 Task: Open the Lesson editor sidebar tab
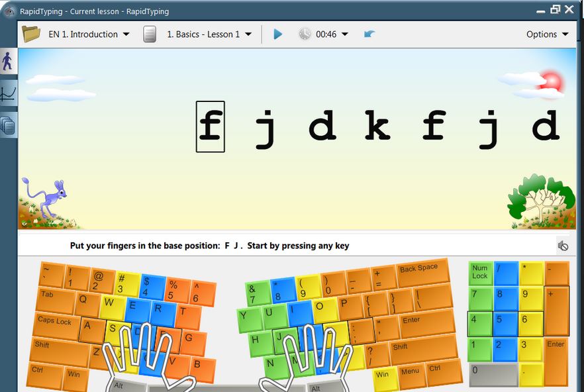[8, 125]
